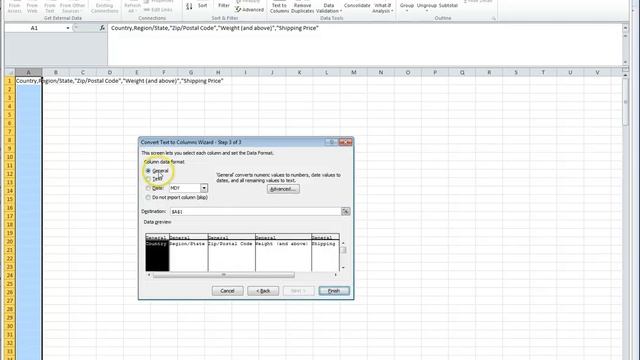Viewport: 640px width, 360px height.
Task: Cancel the Convert Text to Columns wizard
Action: [x=227, y=291]
